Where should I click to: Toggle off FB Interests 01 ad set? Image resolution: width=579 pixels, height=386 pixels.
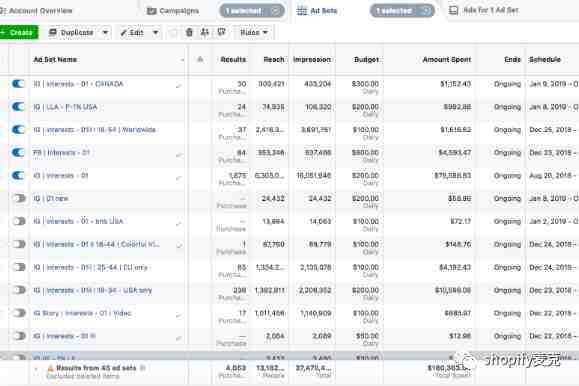[18, 153]
